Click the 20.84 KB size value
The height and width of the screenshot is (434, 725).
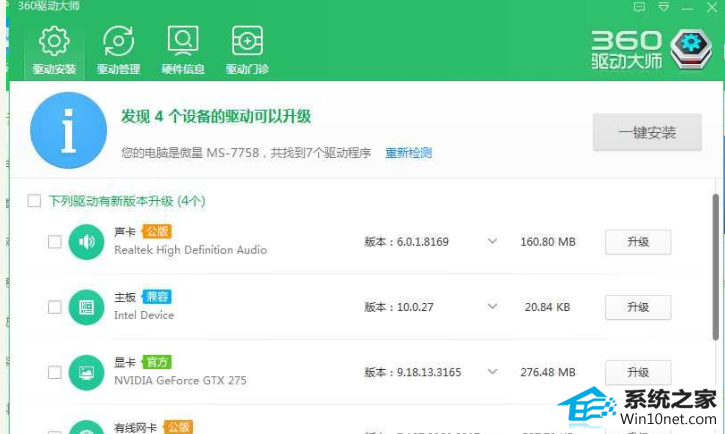click(x=547, y=307)
